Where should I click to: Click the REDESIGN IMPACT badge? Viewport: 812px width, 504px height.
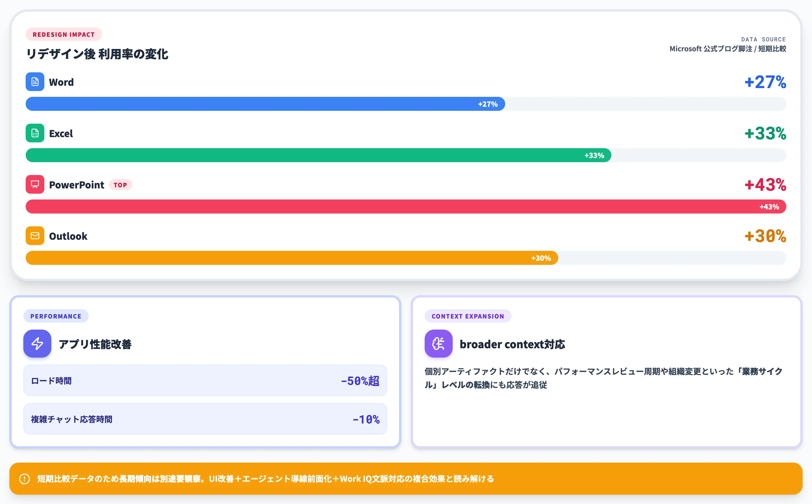(x=64, y=34)
